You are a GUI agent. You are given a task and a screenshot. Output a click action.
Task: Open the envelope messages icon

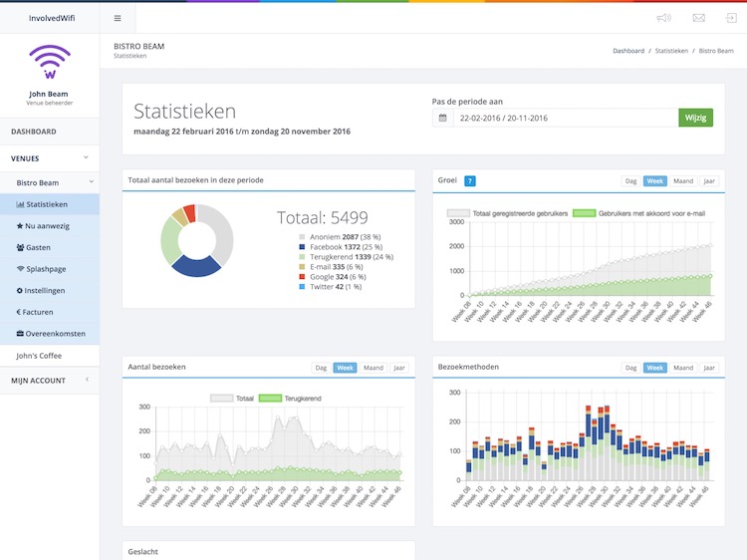[x=698, y=18]
